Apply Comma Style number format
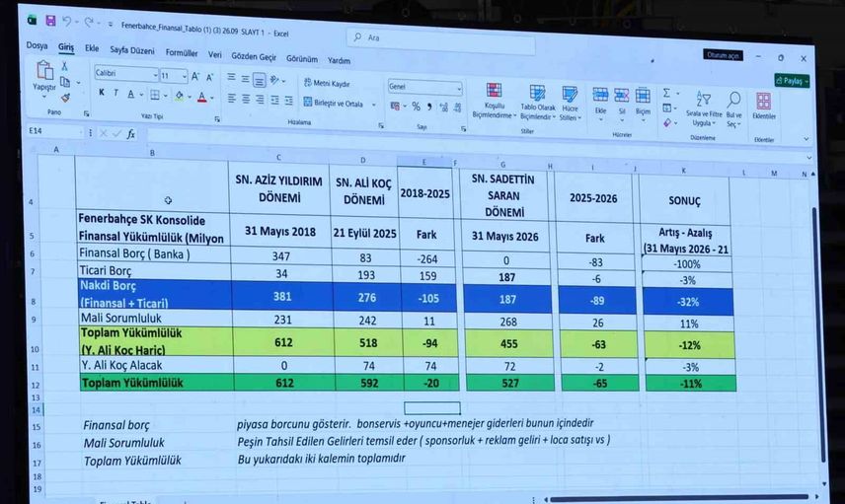Image resolution: width=845 pixels, height=504 pixels. 429,107
